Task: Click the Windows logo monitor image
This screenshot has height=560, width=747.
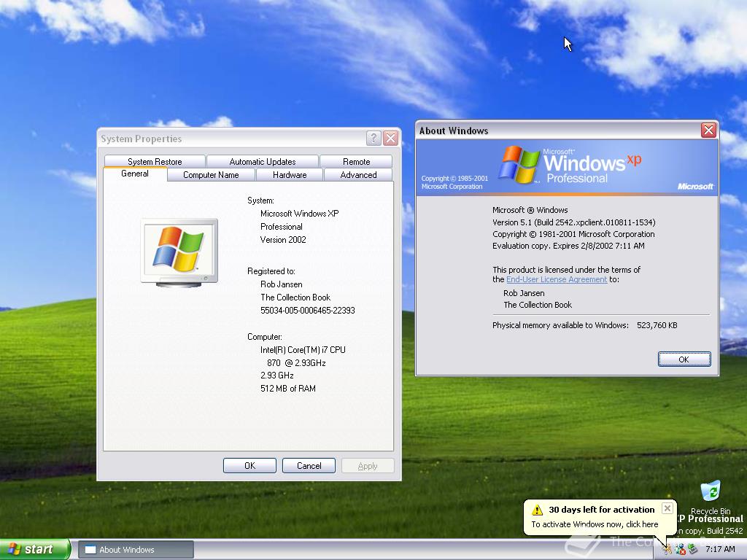Action: [x=179, y=253]
